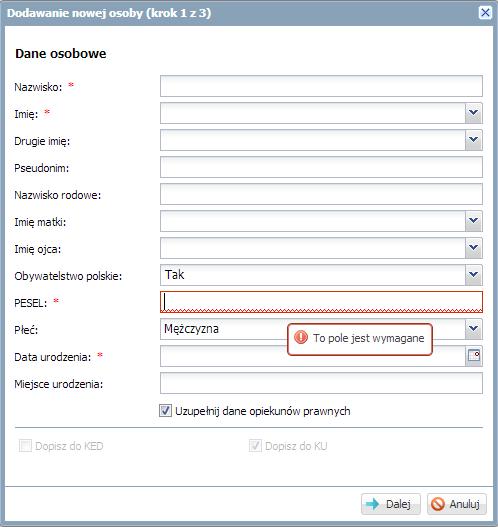Expand the Imię matki dropdown
The width and height of the screenshot is (498, 527).
point(474,221)
